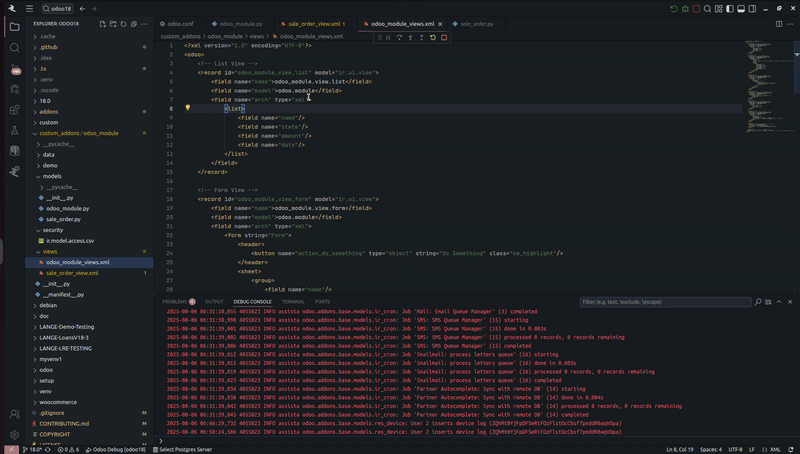Refresh the Explorer file tree
800x454 pixels.
[x=123, y=24]
